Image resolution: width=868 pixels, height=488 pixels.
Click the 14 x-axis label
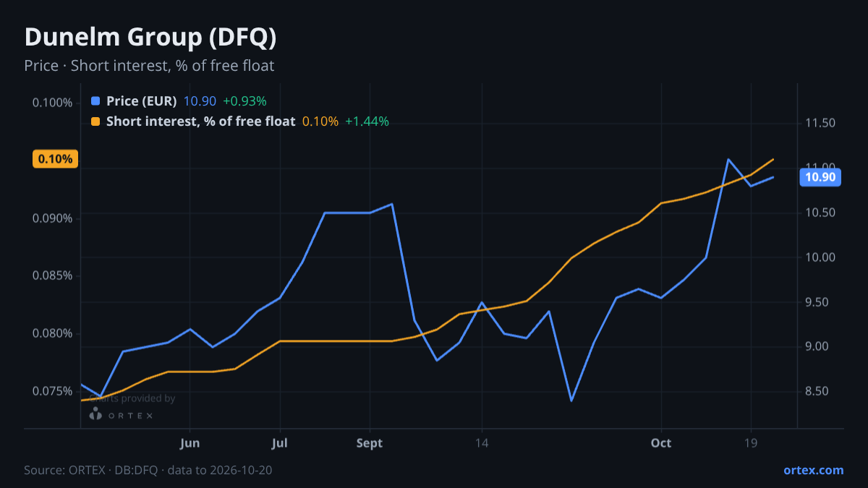[482, 443]
